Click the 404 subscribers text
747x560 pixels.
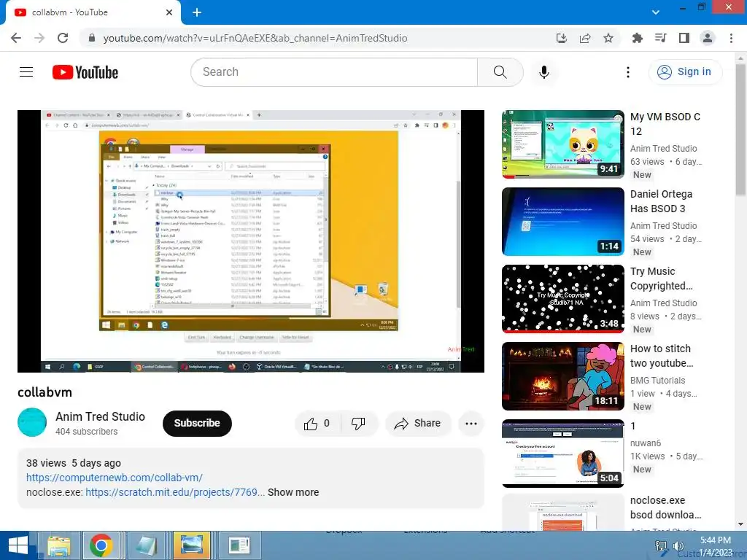86,432
